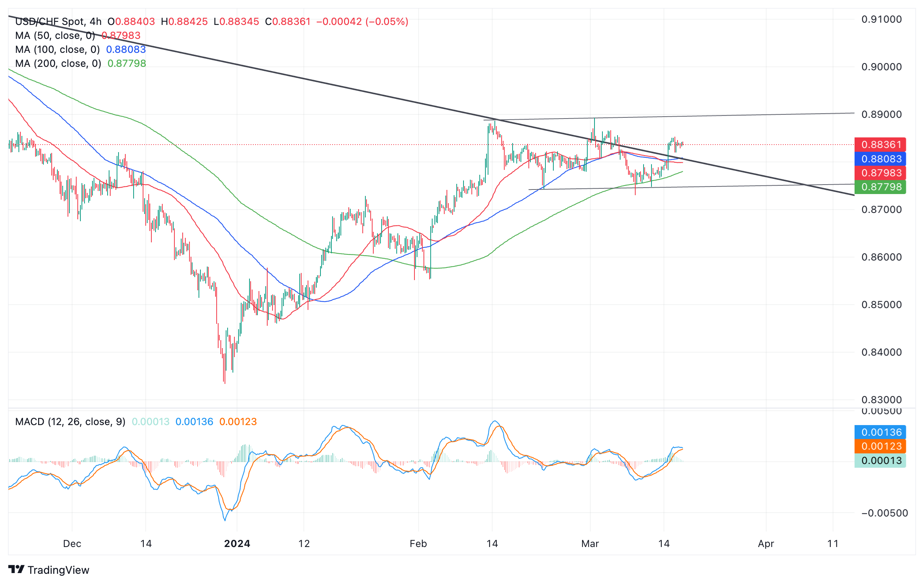Click the Apr label on time axis
This screenshot has height=584, width=924.
pyautogui.click(x=766, y=544)
